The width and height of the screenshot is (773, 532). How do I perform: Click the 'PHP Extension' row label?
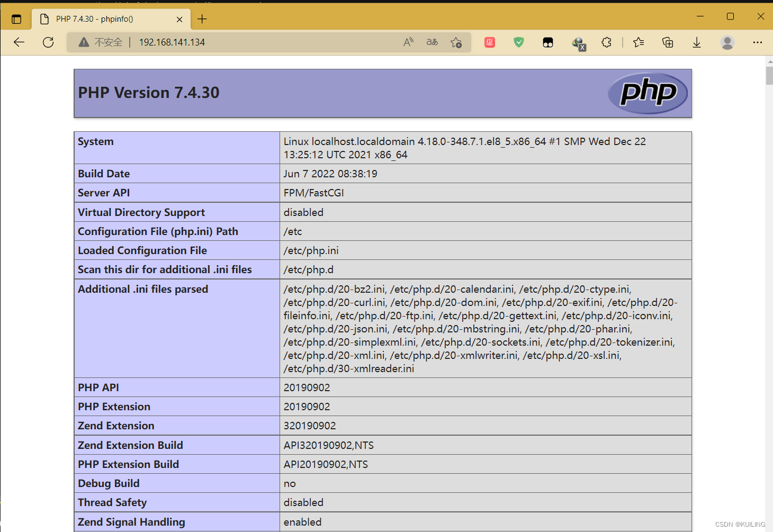pyautogui.click(x=114, y=407)
